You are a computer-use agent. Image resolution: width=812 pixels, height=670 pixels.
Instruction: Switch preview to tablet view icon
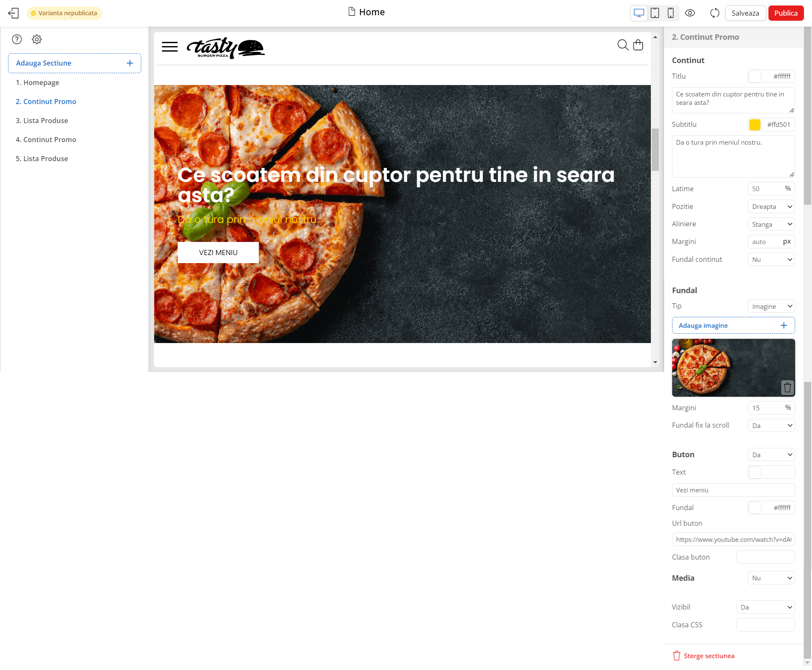pos(655,13)
